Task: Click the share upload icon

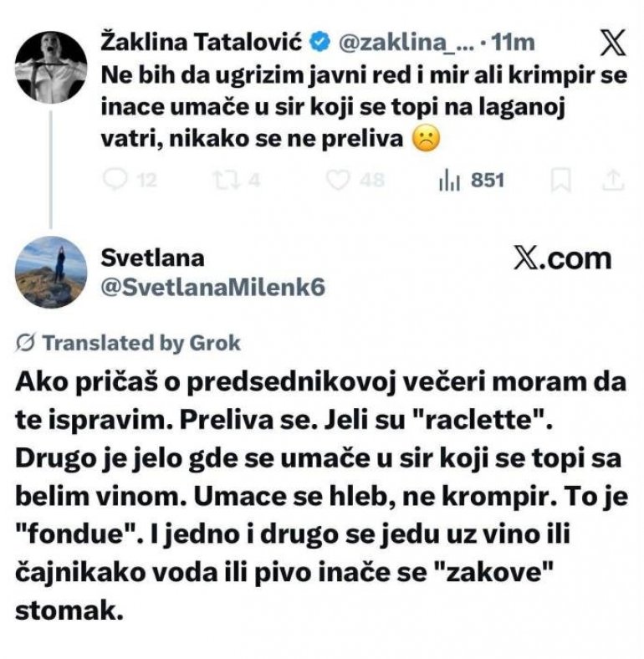Action: pos(613,180)
